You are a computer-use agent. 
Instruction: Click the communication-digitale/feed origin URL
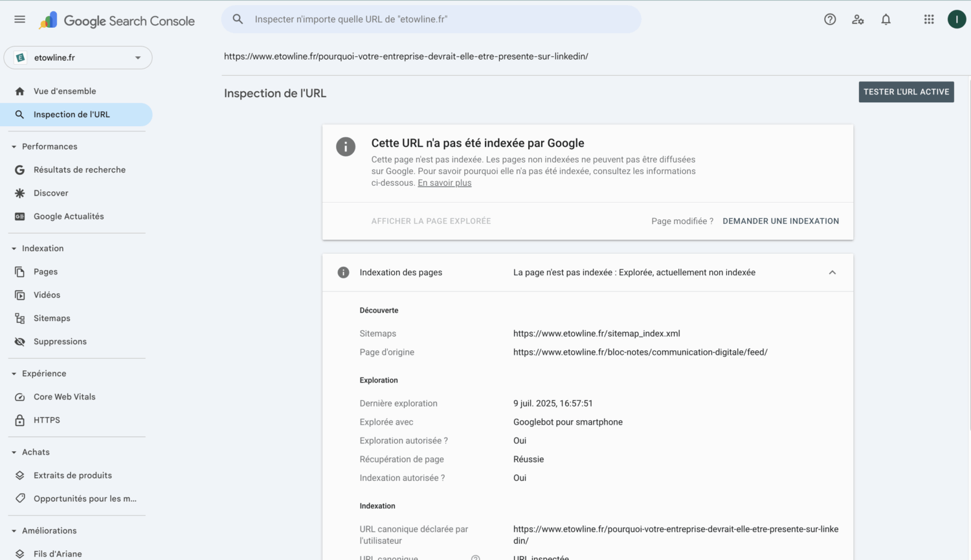coord(640,352)
